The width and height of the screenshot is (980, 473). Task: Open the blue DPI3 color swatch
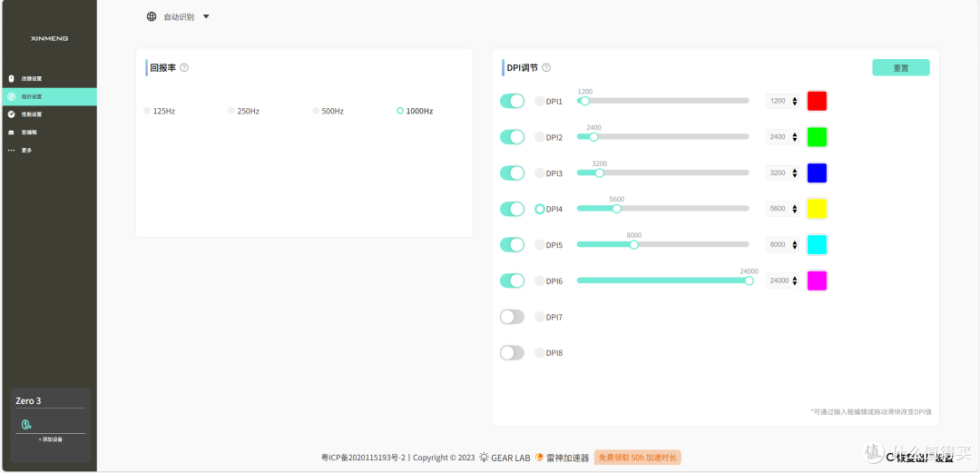(817, 172)
